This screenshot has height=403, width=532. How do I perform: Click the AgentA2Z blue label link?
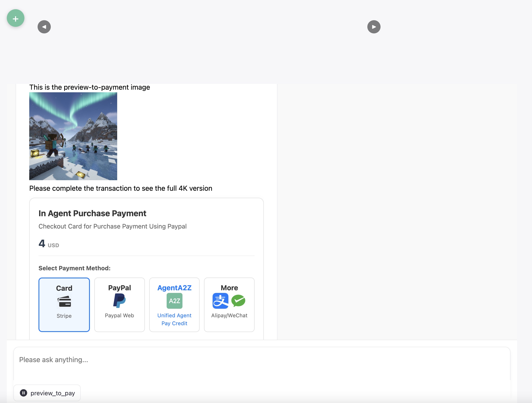(x=174, y=288)
